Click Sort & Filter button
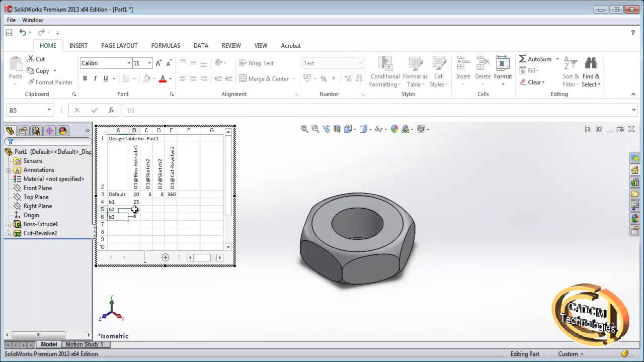 click(571, 72)
